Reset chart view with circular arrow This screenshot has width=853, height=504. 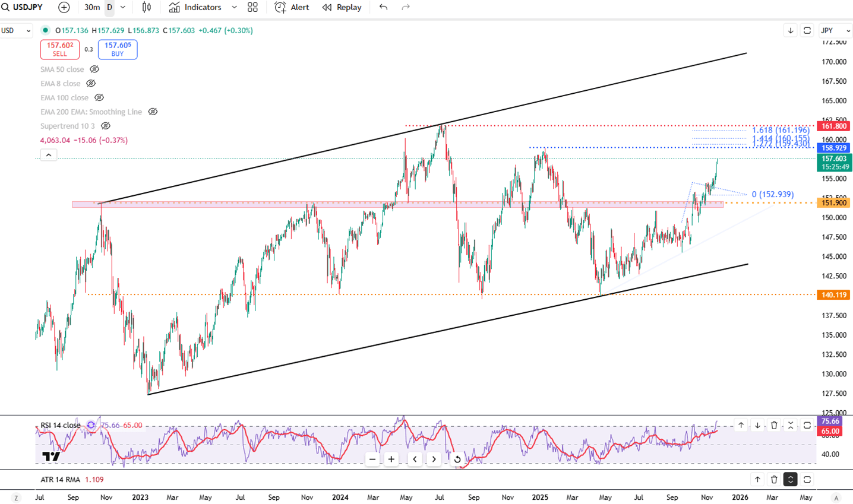click(457, 459)
